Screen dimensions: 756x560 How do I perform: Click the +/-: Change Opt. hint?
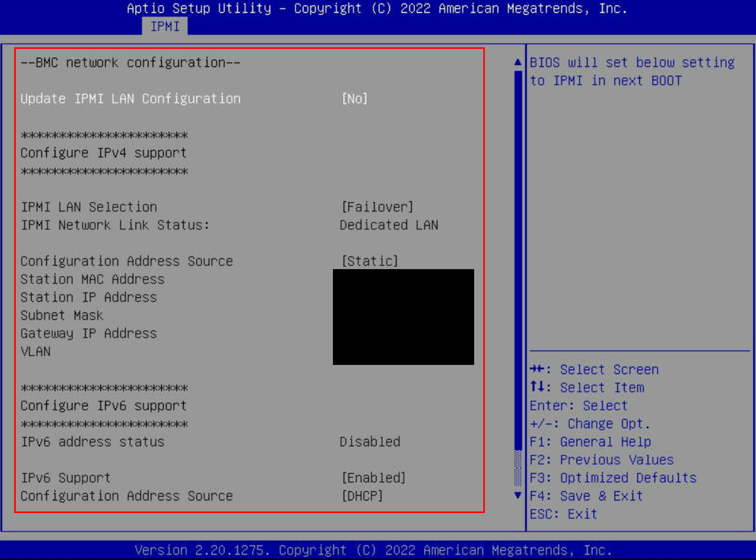click(x=590, y=424)
